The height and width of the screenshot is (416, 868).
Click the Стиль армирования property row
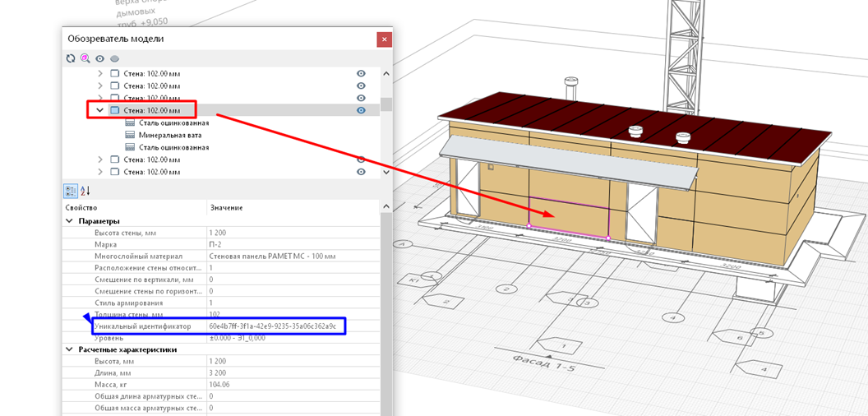pos(221,303)
